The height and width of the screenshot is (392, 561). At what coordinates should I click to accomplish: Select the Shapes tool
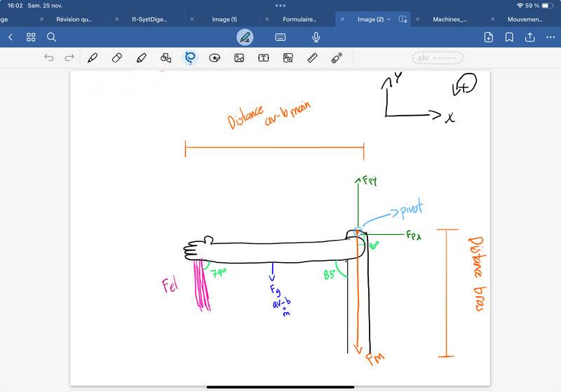165,58
